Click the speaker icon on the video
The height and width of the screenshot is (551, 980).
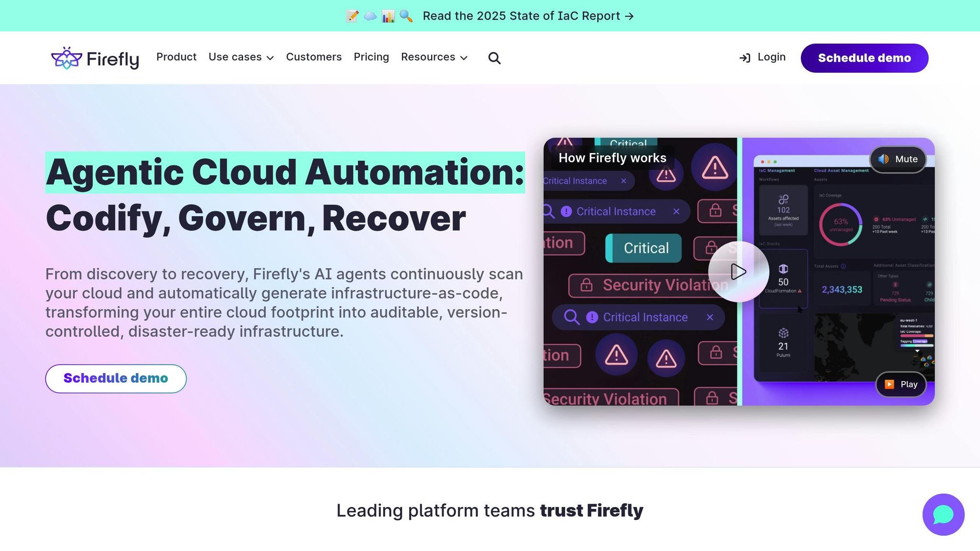pos(883,159)
